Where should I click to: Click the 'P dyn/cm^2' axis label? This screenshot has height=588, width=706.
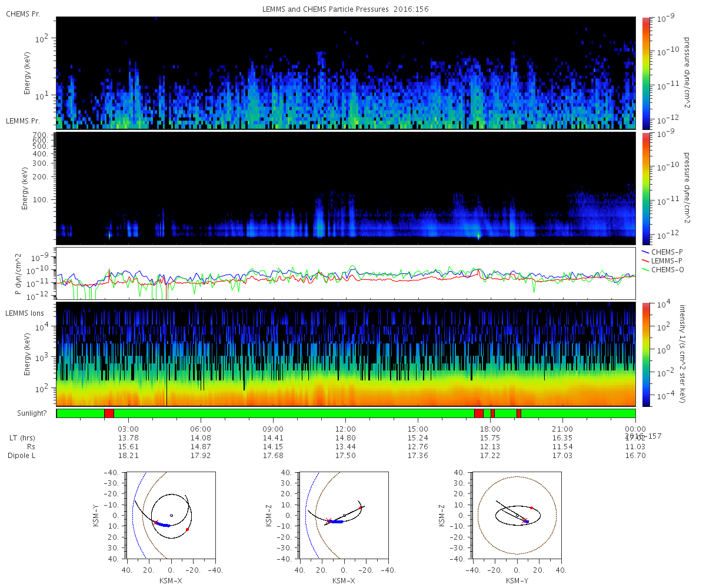coord(19,274)
